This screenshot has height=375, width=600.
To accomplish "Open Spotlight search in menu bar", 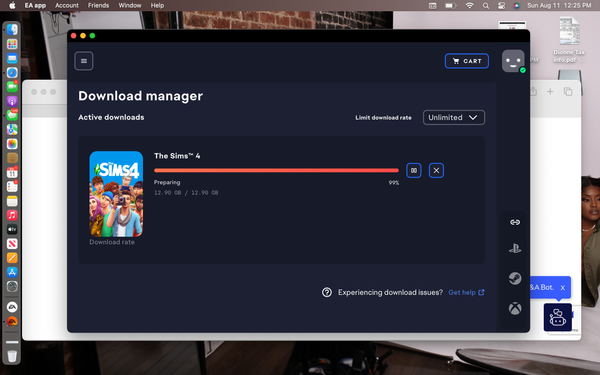I will tap(486, 5).
